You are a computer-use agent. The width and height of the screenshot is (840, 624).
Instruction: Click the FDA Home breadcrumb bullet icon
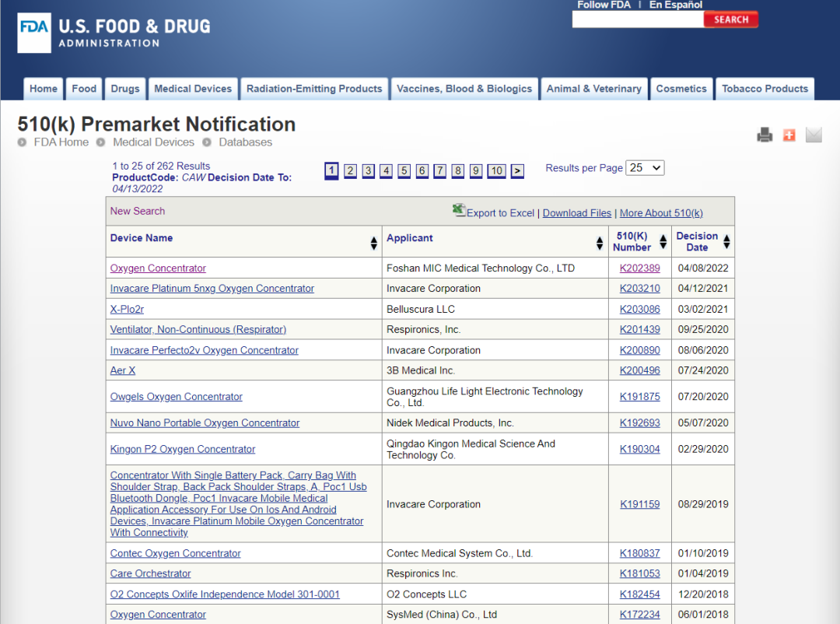click(x=22, y=142)
